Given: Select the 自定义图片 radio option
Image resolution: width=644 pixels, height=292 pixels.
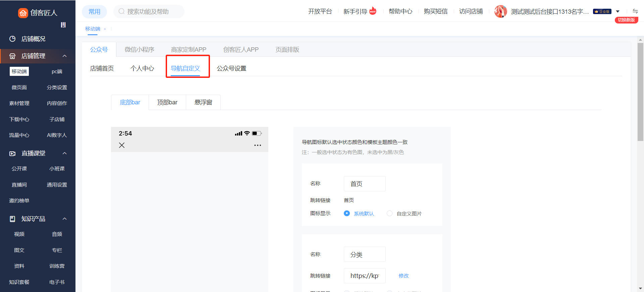Looking at the screenshot, I should coord(389,213).
